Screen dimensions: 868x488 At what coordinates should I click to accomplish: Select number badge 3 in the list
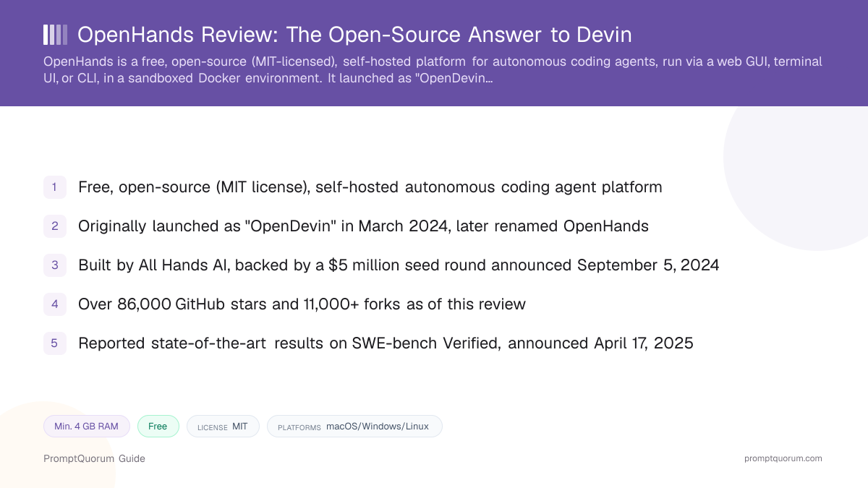[55, 265]
